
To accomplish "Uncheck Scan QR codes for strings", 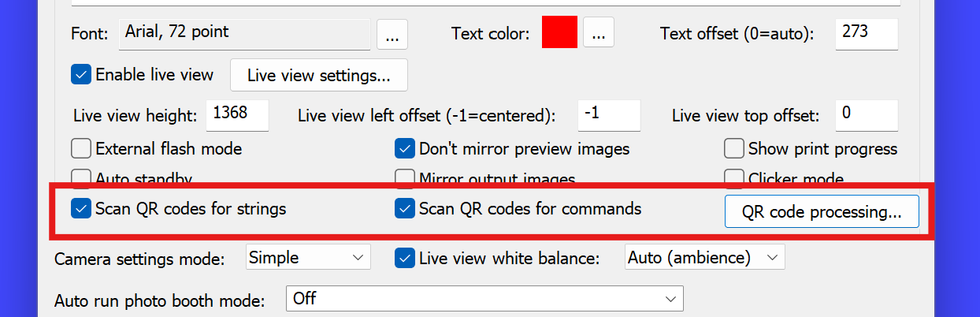I will [81, 209].
